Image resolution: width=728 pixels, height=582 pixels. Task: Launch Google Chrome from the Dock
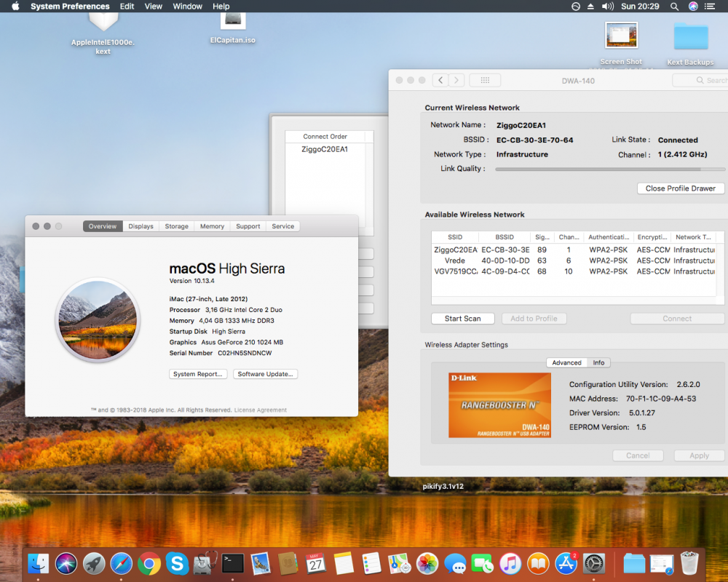click(149, 564)
